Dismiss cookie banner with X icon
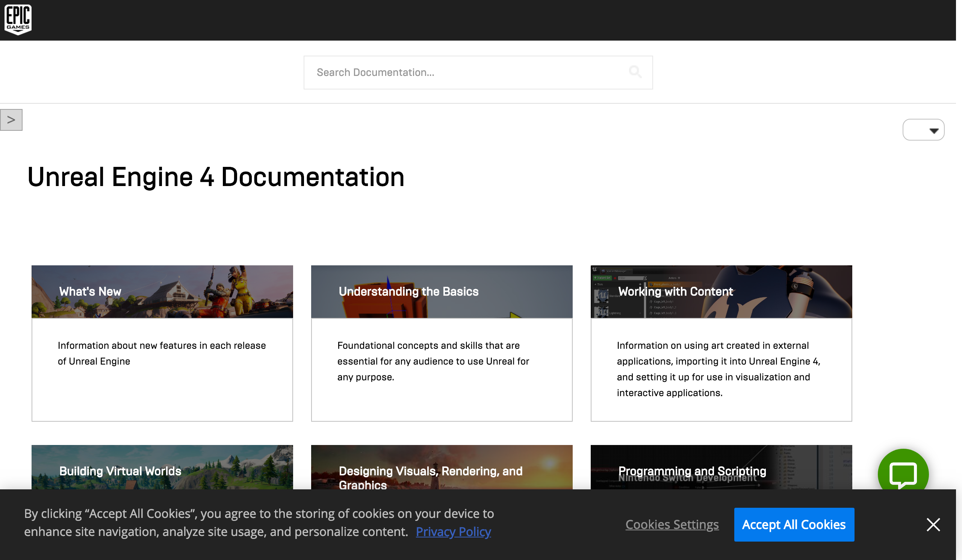Image resolution: width=962 pixels, height=560 pixels. (933, 525)
